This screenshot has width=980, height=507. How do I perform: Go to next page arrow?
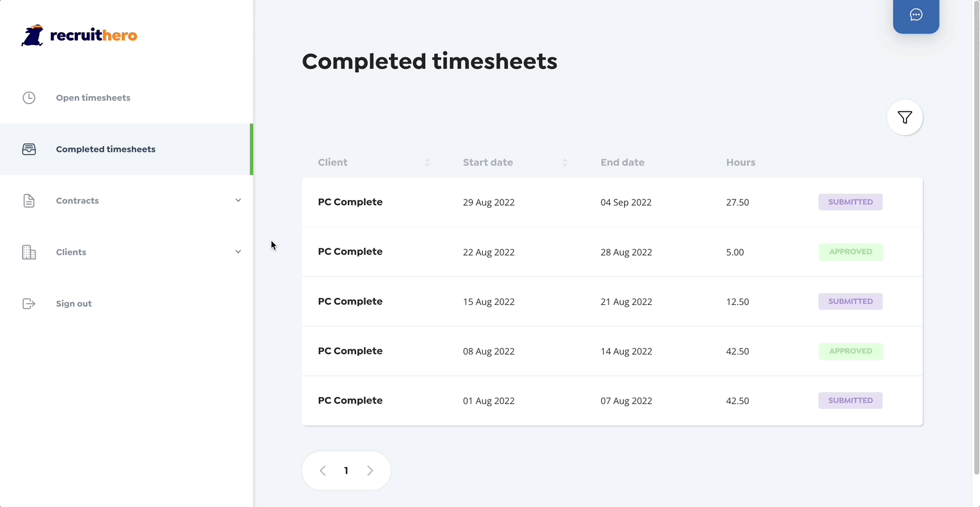[370, 471]
